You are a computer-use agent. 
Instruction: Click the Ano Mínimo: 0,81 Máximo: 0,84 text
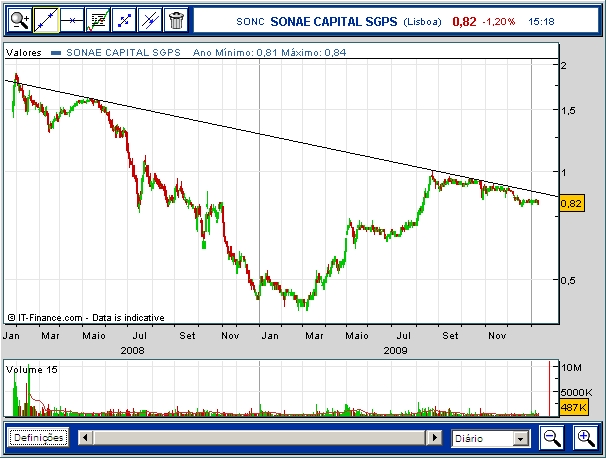pyautogui.click(x=269, y=53)
